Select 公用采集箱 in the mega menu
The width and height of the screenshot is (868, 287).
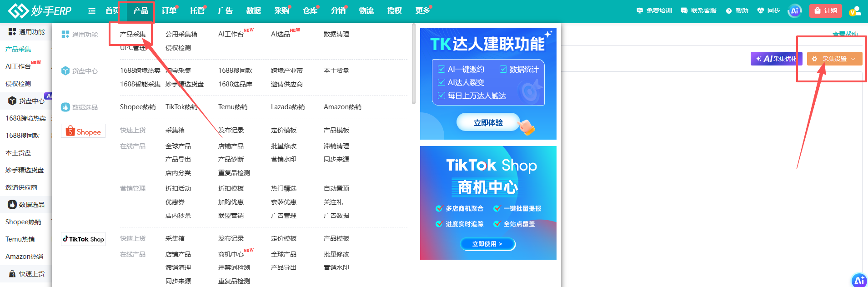click(181, 34)
